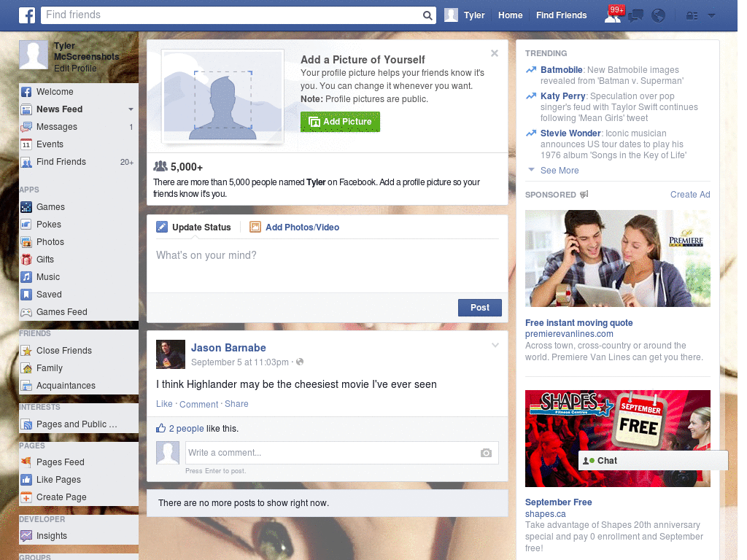This screenshot has width=747, height=560.
Task: Open the September 5 at 11:03pm timestamp
Action: click(x=239, y=362)
